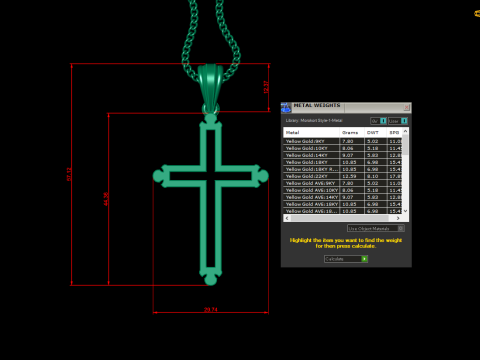Toggle Use Object Materials option
The width and height of the screenshot is (480, 360).
tap(376, 228)
